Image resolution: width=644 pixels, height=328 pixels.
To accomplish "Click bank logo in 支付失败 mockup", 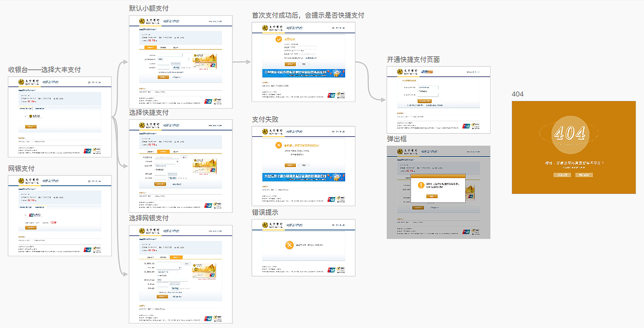I will coord(272,132).
